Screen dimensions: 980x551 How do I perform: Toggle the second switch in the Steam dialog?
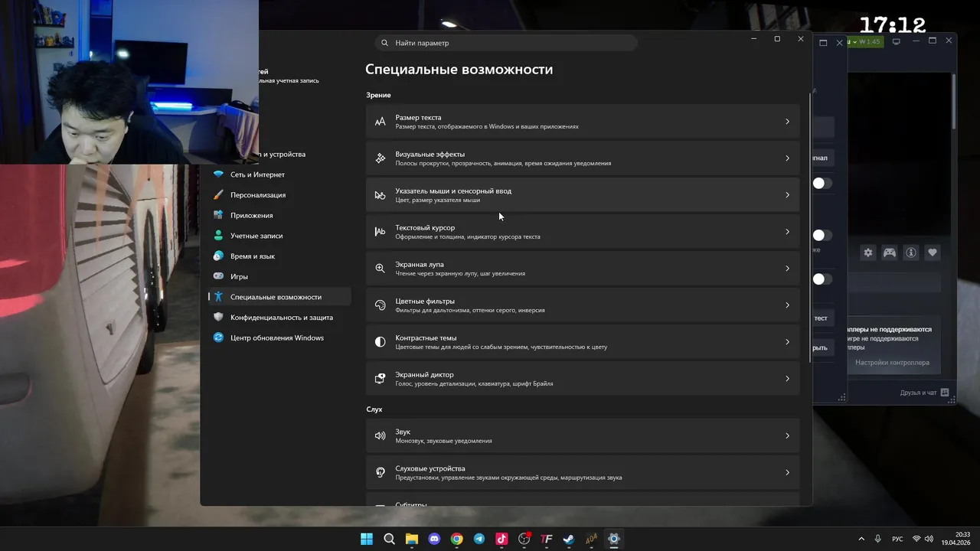[x=822, y=235]
